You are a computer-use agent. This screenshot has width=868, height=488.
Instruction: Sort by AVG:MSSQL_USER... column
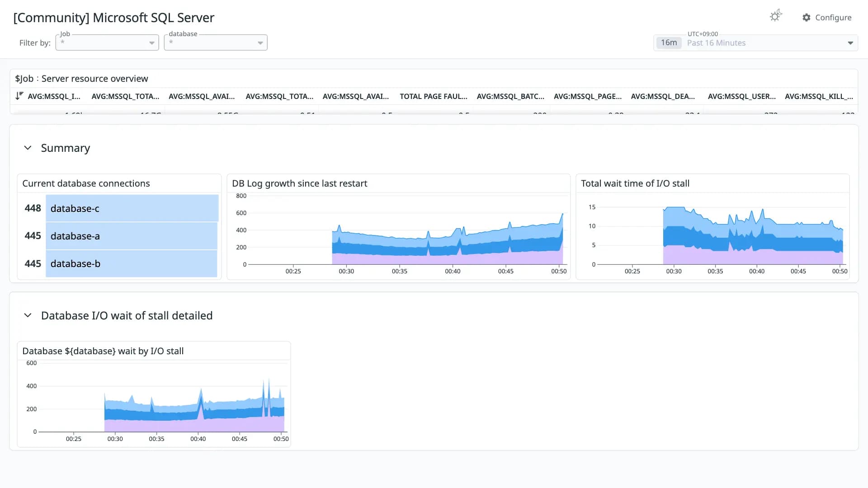pyautogui.click(x=742, y=96)
